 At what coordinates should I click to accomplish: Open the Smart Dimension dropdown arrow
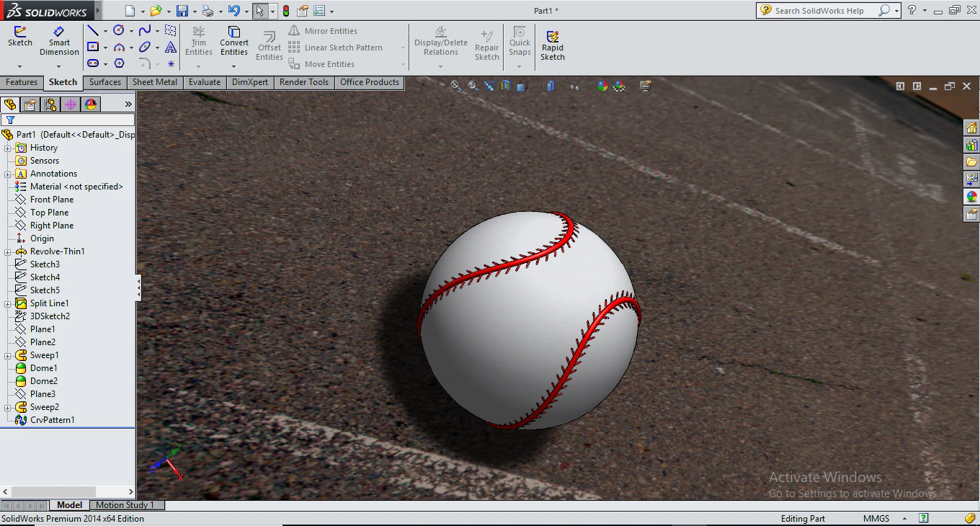[60, 66]
